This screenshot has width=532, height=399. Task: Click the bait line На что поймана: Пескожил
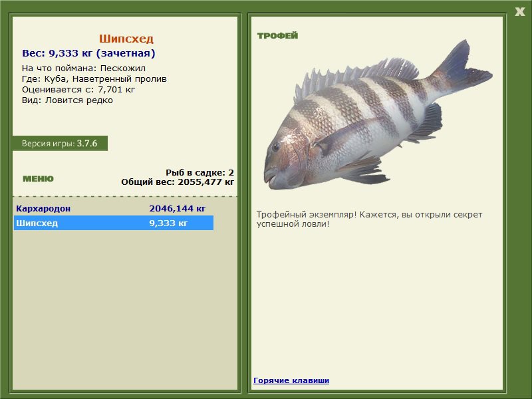(84, 68)
